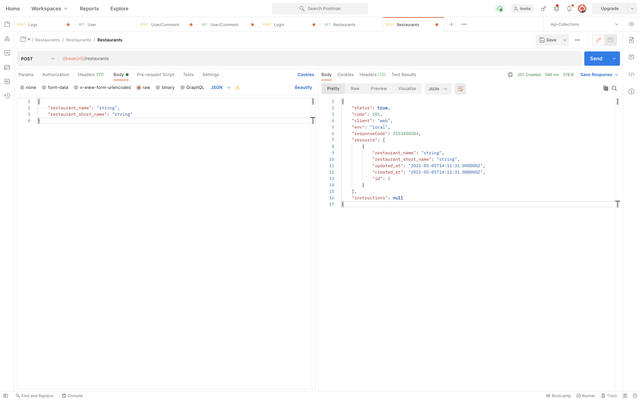Toggle sidebar icon in the bottom-left status bar
This screenshot has width=640, height=400.
[x=6, y=396]
